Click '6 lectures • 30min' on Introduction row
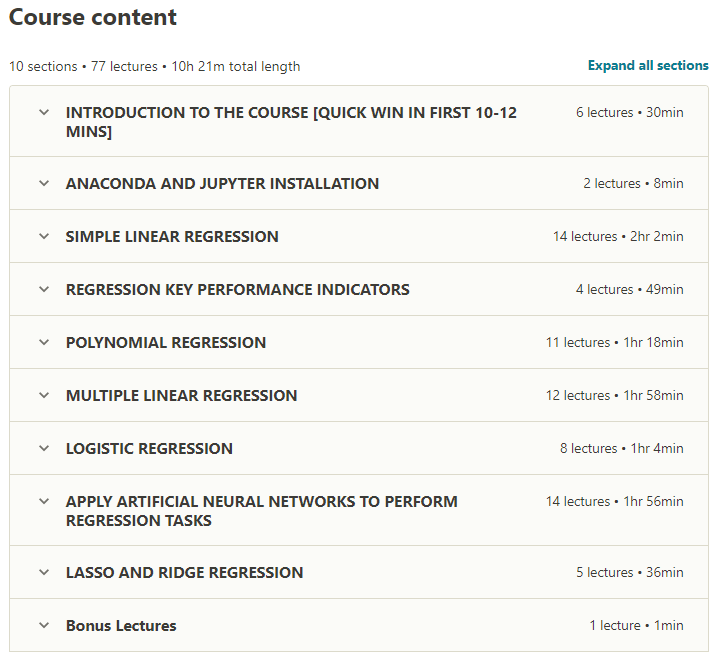Viewport: 717px width, 659px height. pos(629,113)
